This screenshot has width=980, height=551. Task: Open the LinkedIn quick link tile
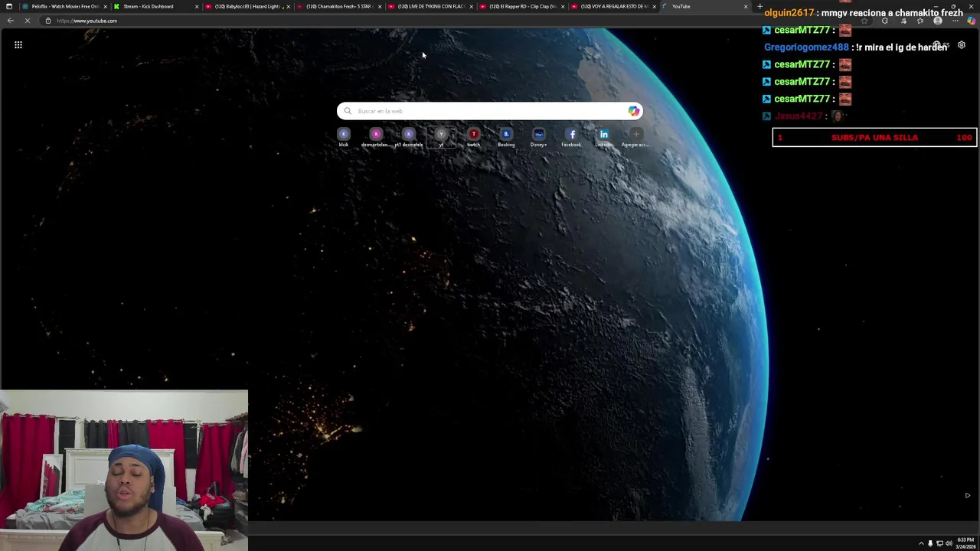(x=604, y=137)
